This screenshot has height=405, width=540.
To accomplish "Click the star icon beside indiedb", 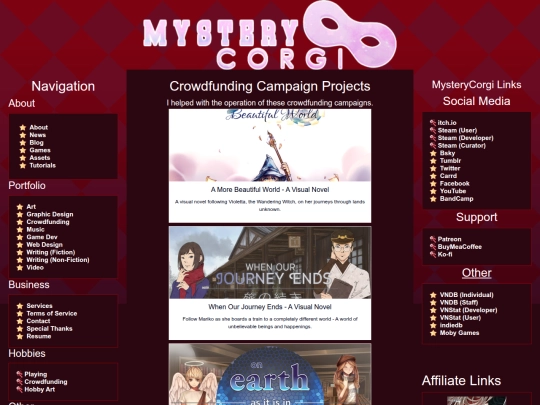I will click(433, 325).
